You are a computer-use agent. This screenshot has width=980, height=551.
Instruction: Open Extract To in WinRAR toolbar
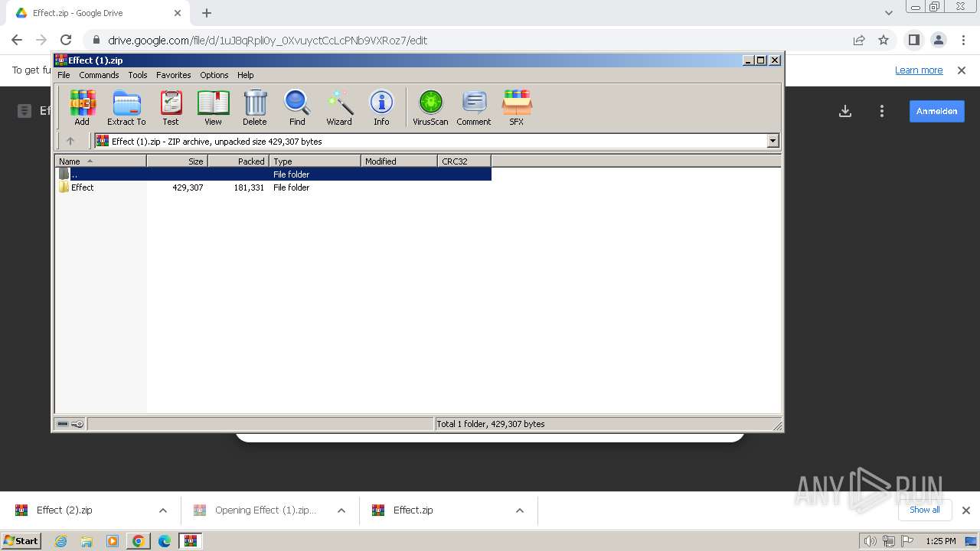click(126, 107)
